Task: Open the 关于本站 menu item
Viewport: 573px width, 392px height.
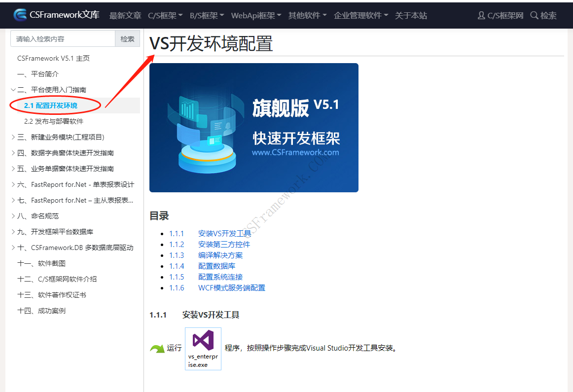Action: [x=411, y=15]
